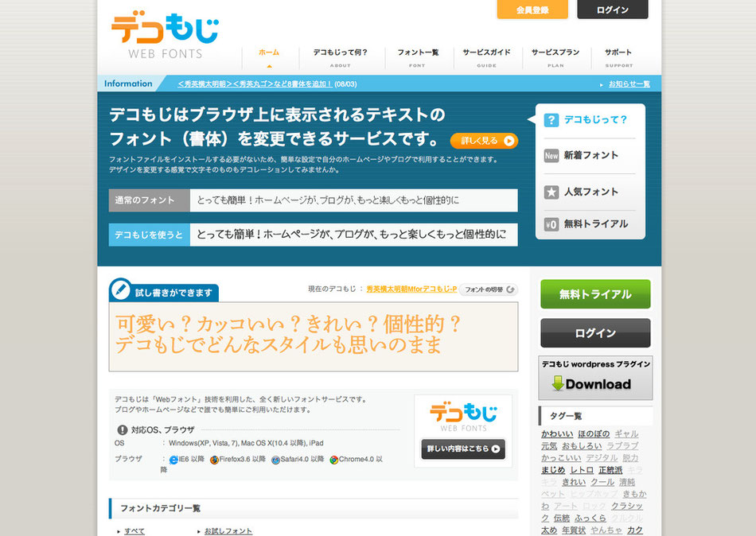Download the デコもじ wordpress plugin banner
756x536 pixels.
(x=595, y=378)
